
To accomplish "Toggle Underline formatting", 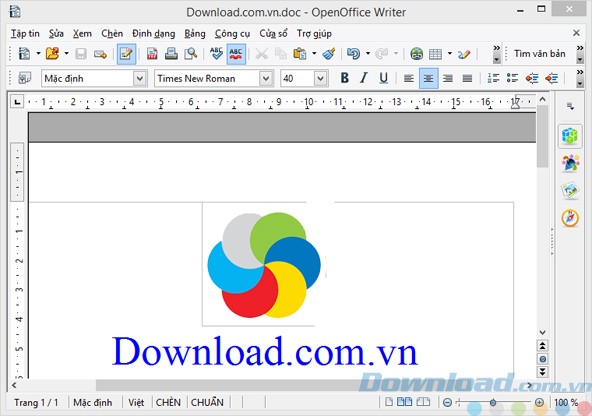I will coord(383,78).
